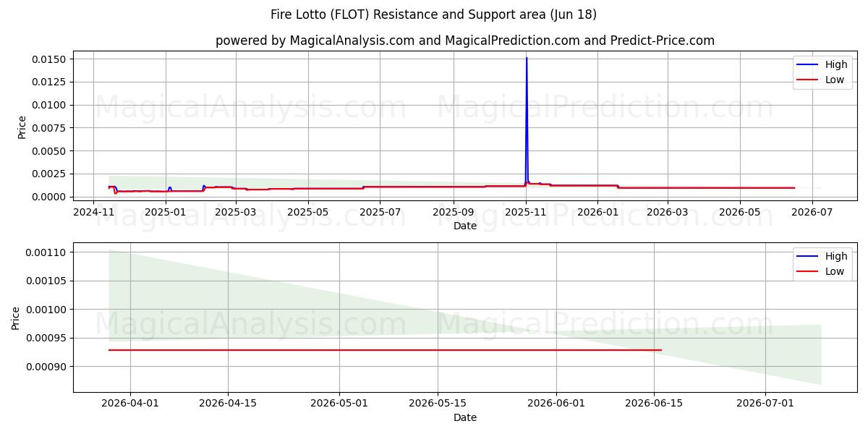The width and height of the screenshot is (868, 434).
Task: Click the 'Price' y-axis label of top chart
Action: [x=22, y=127]
